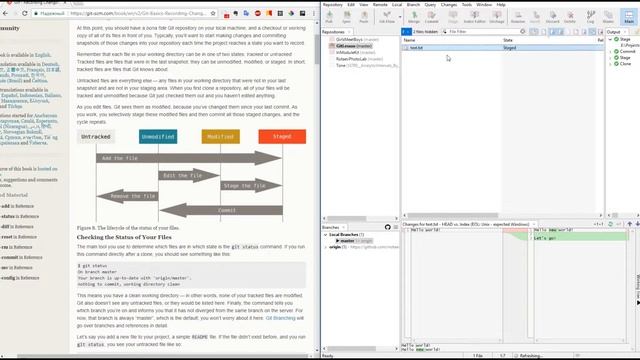Viewport: 640px width, 360px height.
Task: Click the Merge toolbar button
Action: click(414, 17)
